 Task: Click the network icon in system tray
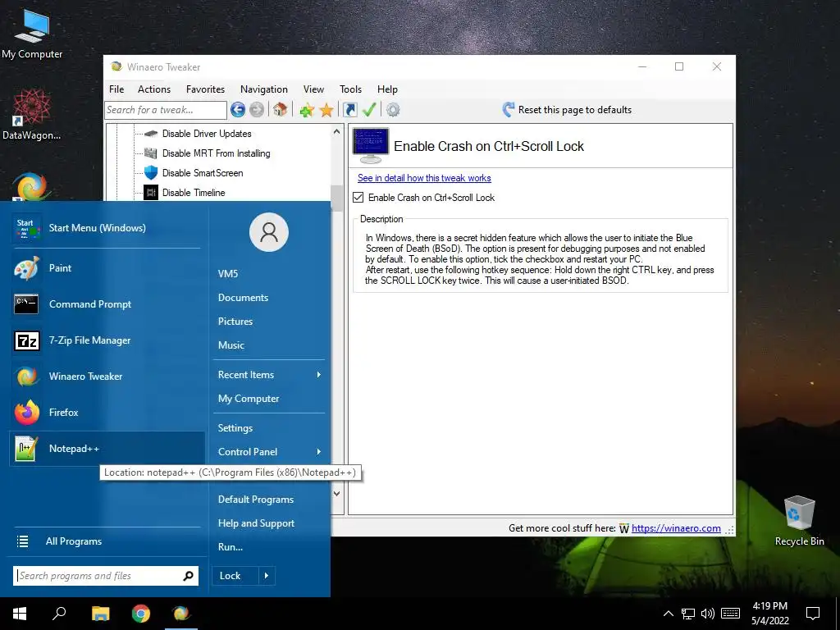coord(688,614)
